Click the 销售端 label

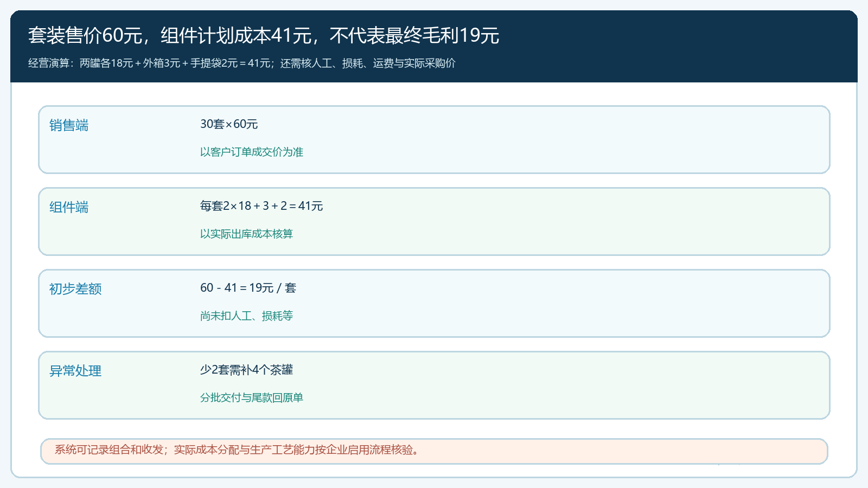[69, 125]
